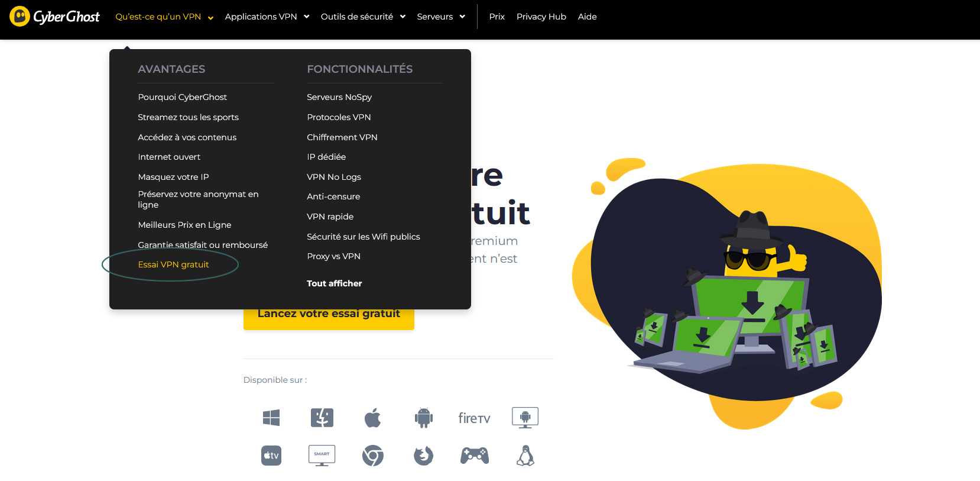
Task: Select the Linux penguin icon
Action: 525,456
